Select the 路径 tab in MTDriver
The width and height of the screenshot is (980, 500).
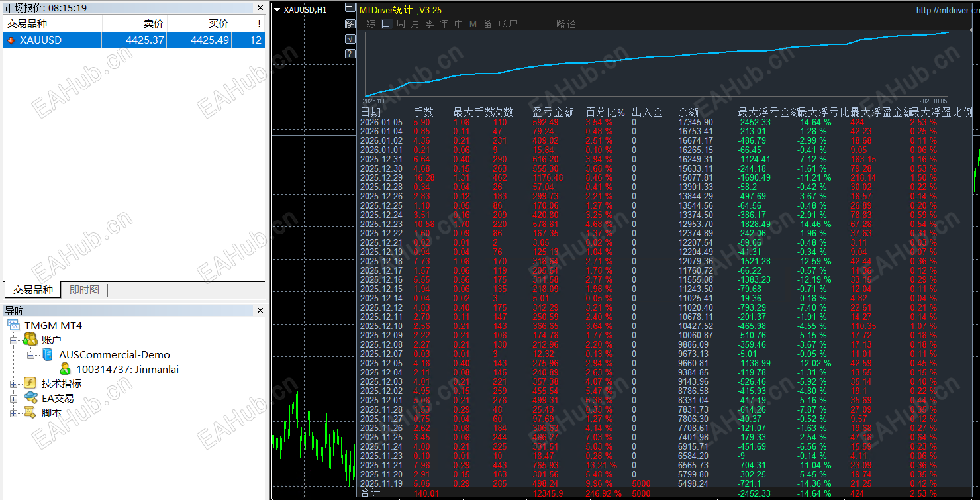click(566, 24)
